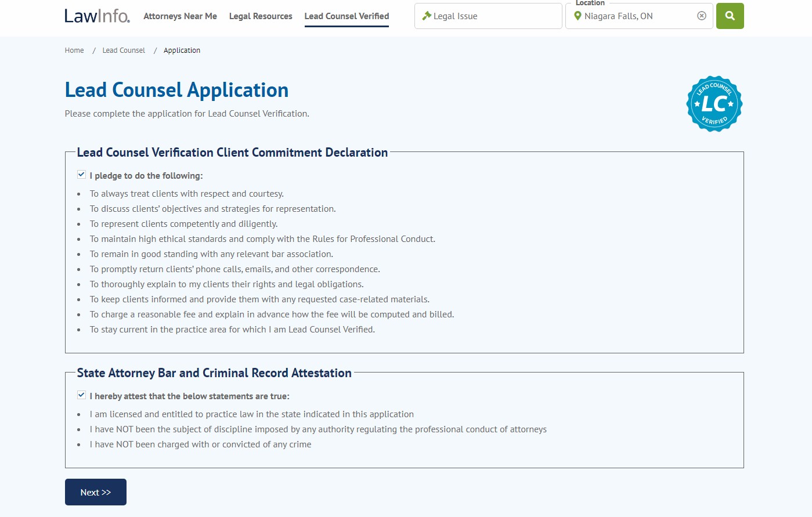Click the Next >> button
This screenshot has height=517, width=812.
click(x=96, y=492)
